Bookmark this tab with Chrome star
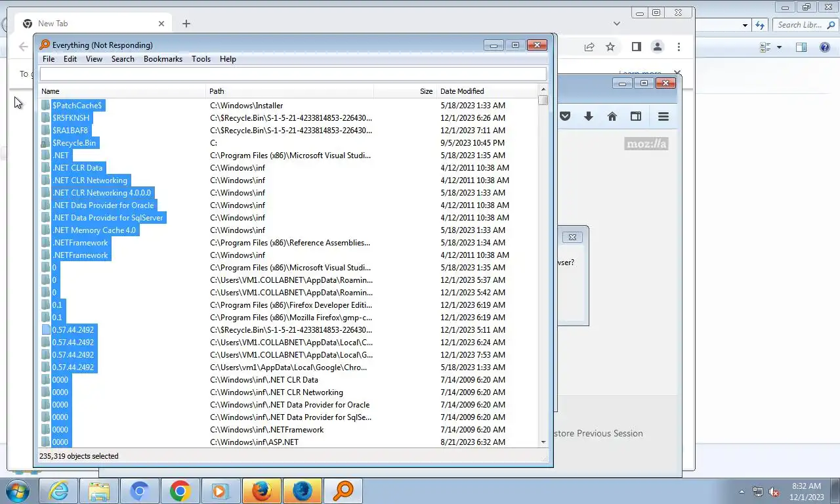Screen dimensions: 840x504 (610, 47)
